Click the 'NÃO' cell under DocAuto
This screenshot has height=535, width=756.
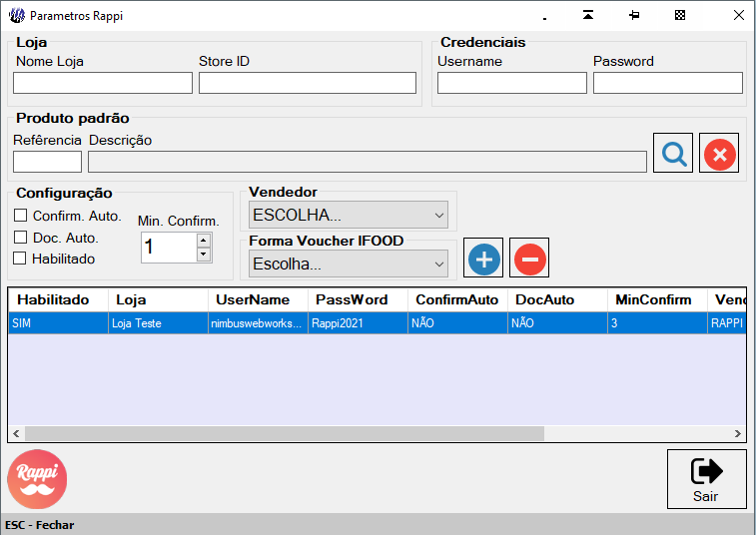[x=557, y=323]
